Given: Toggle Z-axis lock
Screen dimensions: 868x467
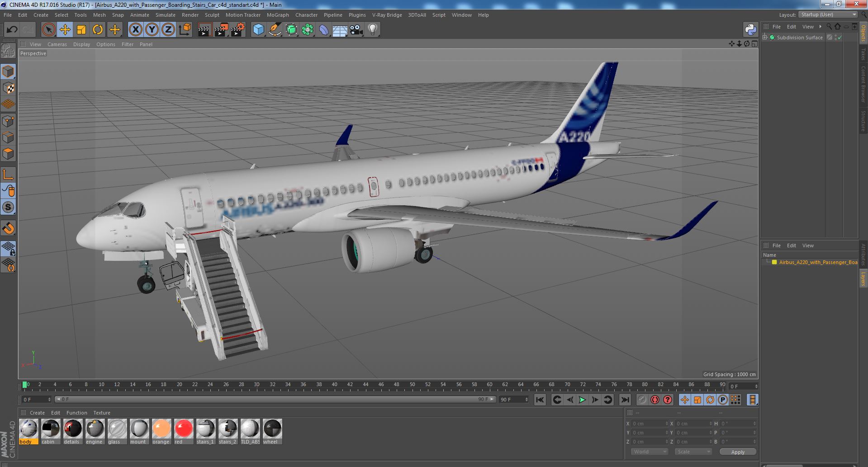Looking at the screenshot, I should point(168,30).
